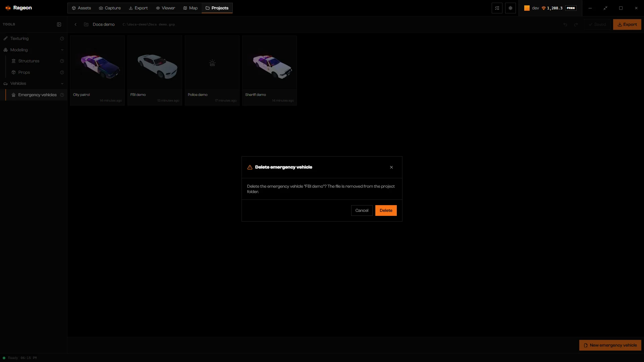Open settings gear icon in header
Screen dimensions: 644x362
[511, 8]
